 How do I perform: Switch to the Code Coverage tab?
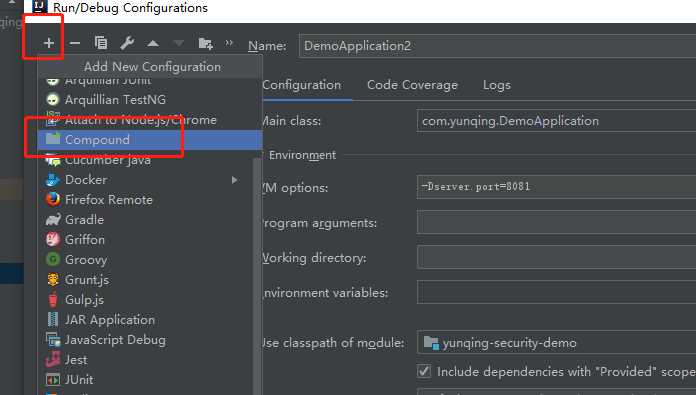click(x=412, y=85)
